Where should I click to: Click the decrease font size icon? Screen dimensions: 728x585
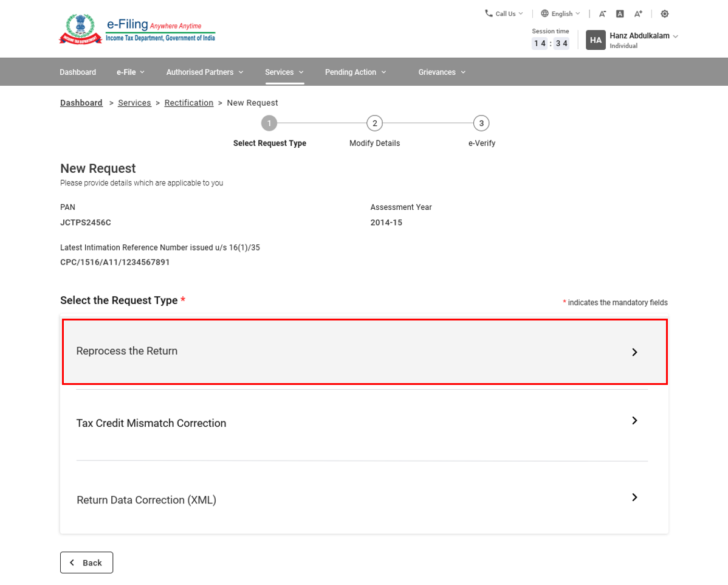(x=602, y=14)
